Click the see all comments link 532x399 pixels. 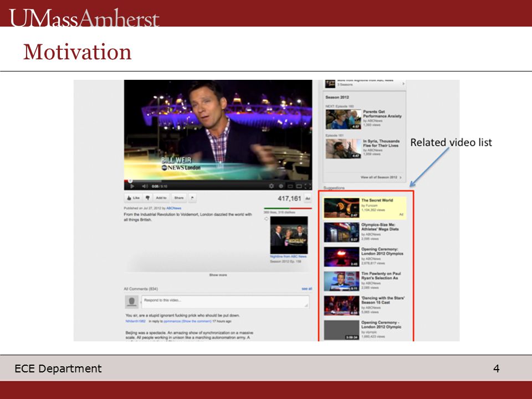tap(306, 289)
